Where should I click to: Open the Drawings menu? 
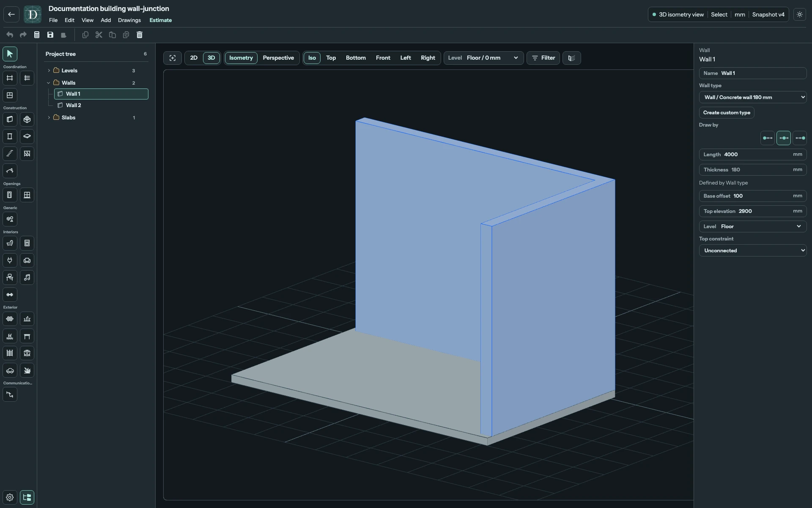tap(129, 20)
